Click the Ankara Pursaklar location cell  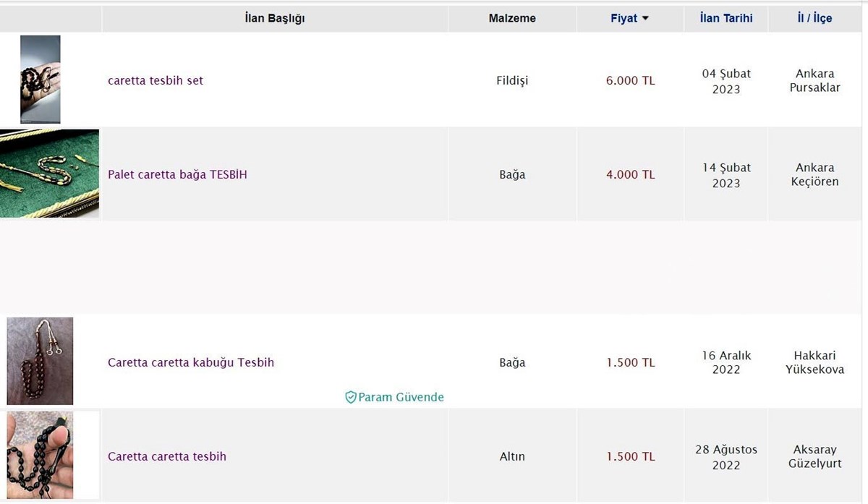814,80
